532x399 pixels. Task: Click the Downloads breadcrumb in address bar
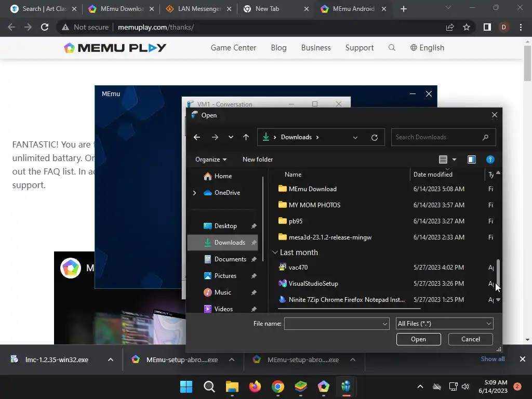click(296, 137)
